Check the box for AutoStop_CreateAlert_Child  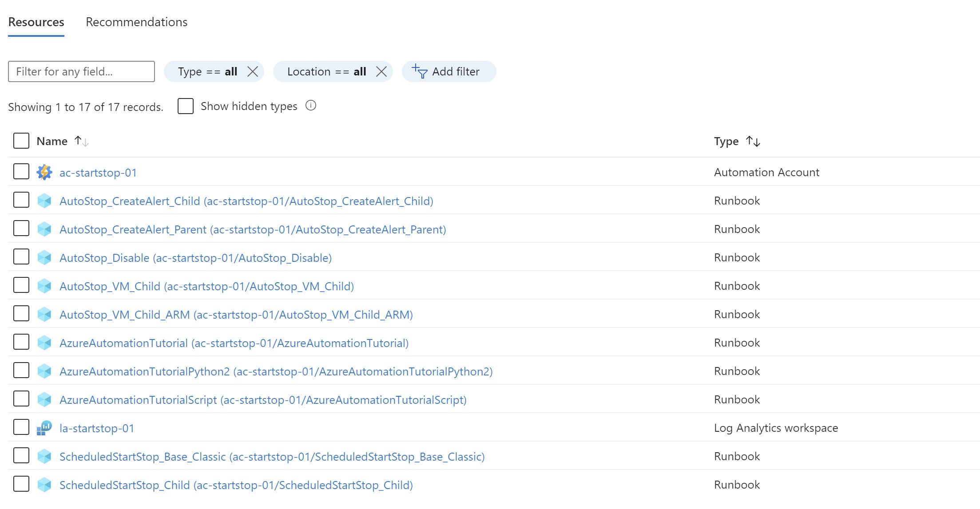(x=21, y=200)
